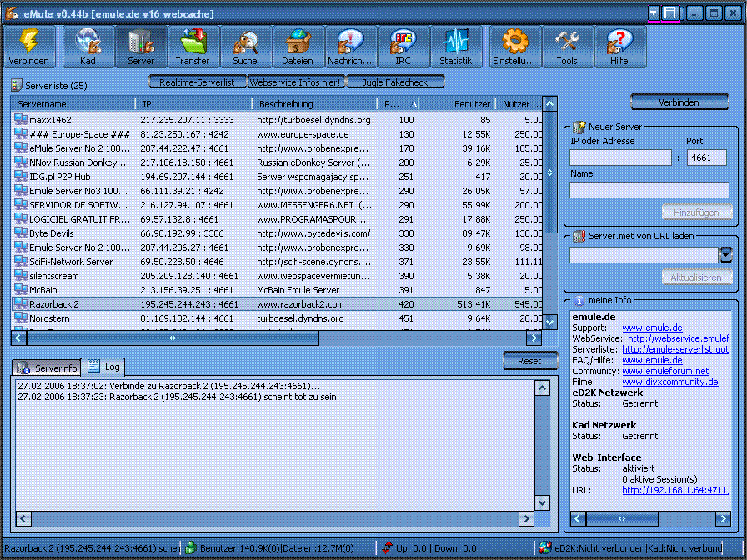
Task: Click the Aktualisieren button
Action: pyautogui.click(x=696, y=277)
